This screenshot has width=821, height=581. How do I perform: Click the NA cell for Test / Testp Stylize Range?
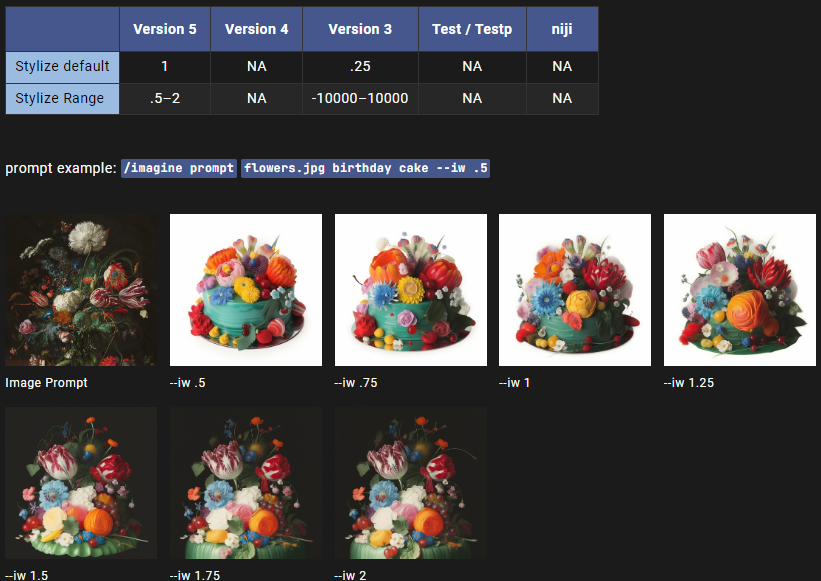[x=472, y=98]
